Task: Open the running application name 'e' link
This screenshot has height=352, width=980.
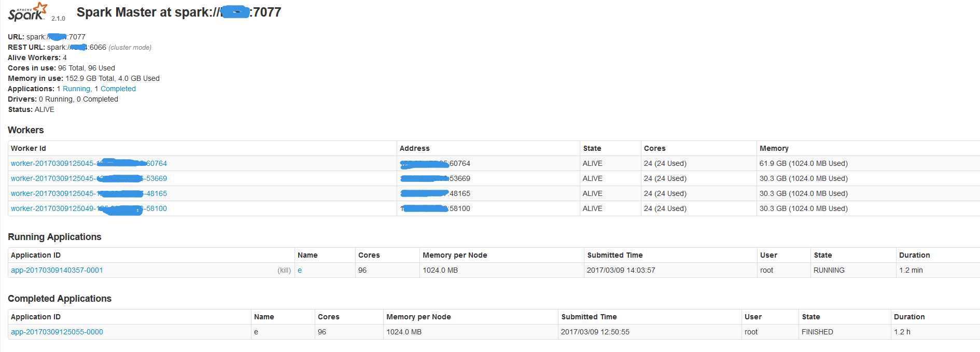Action: [x=300, y=270]
